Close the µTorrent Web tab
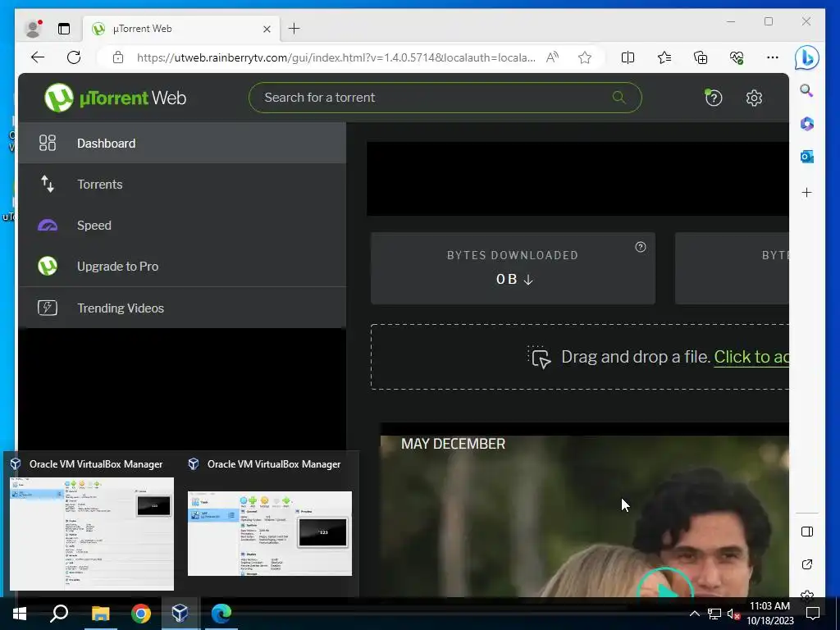 click(x=267, y=29)
